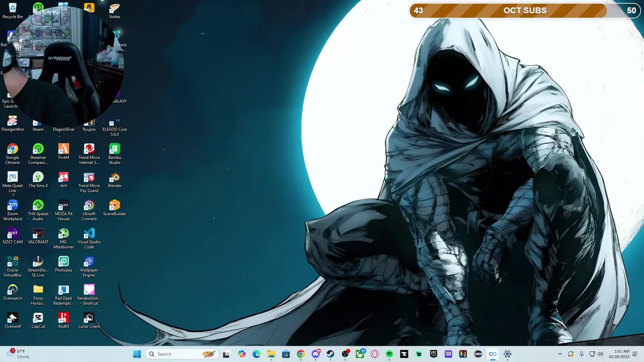
Task: Launch Microsoft Edge from the taskbar
Action: pyautogui.click(x=257, y=354)
